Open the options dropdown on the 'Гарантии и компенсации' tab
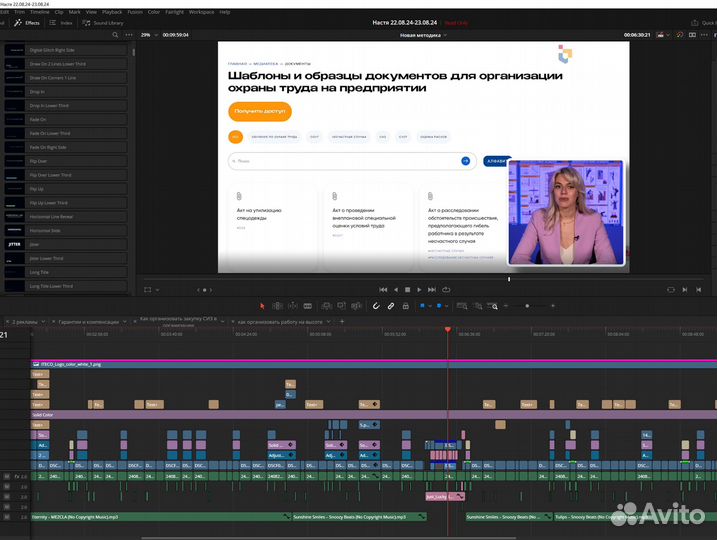The image size is (717, 540). click(x=125, y=322)
